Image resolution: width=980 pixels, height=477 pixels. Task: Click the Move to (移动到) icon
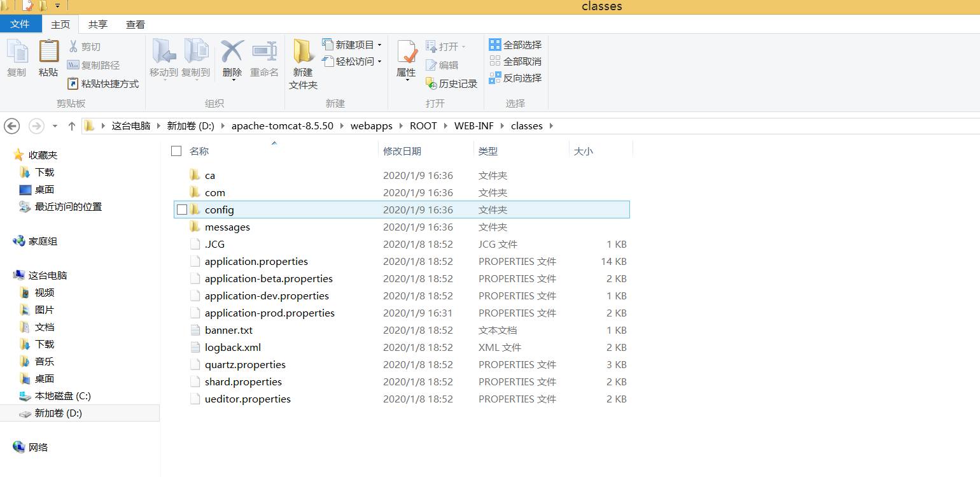(164, 51)
